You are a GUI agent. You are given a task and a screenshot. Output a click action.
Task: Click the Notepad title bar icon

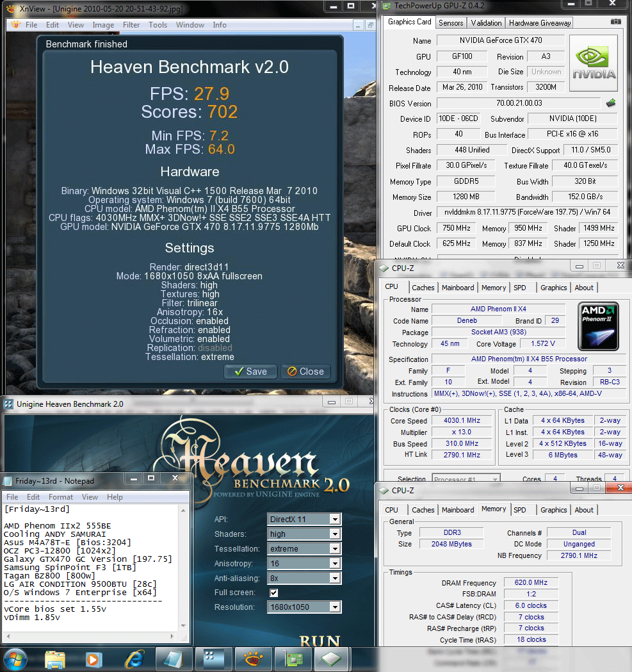[8, 481]
